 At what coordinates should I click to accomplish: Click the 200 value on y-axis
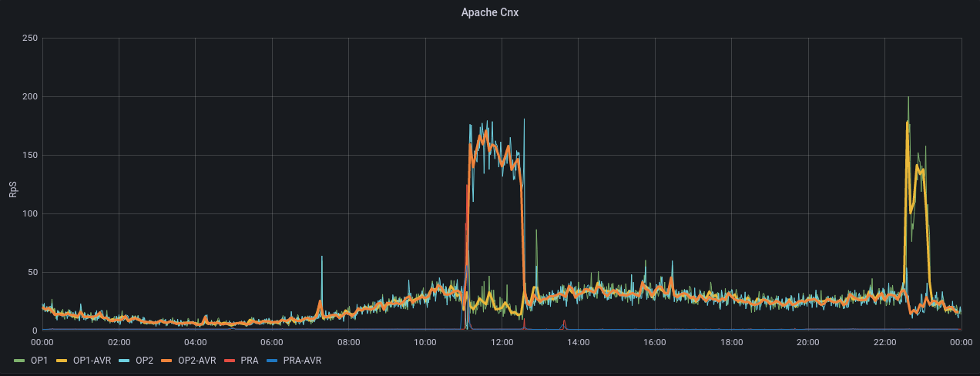[29, 97]
